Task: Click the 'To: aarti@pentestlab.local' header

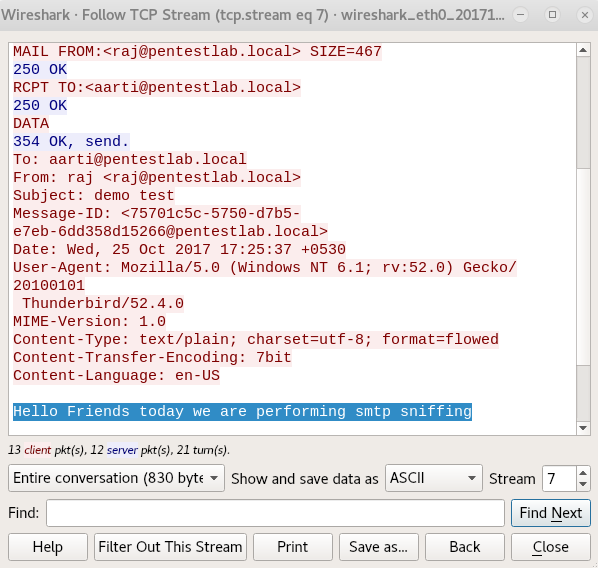Action: [x=130, y=159]
